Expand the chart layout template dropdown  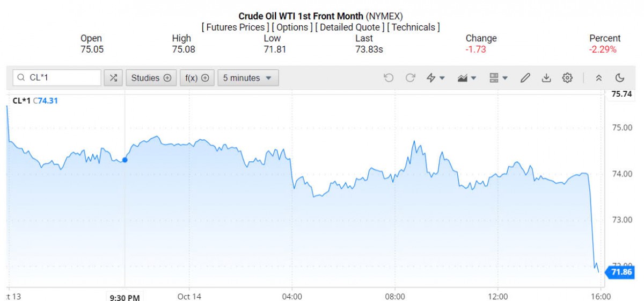pyautogui.click(x=499, y=78)
